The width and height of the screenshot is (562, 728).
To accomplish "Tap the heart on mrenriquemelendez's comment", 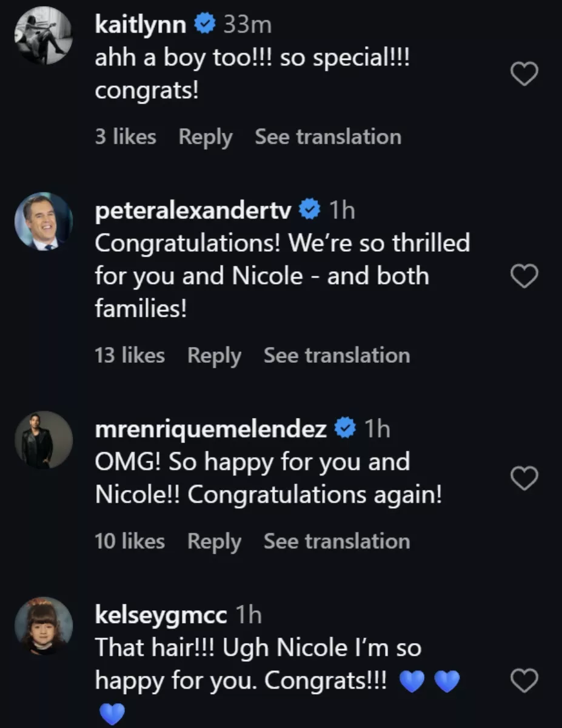I will point(524,478).
